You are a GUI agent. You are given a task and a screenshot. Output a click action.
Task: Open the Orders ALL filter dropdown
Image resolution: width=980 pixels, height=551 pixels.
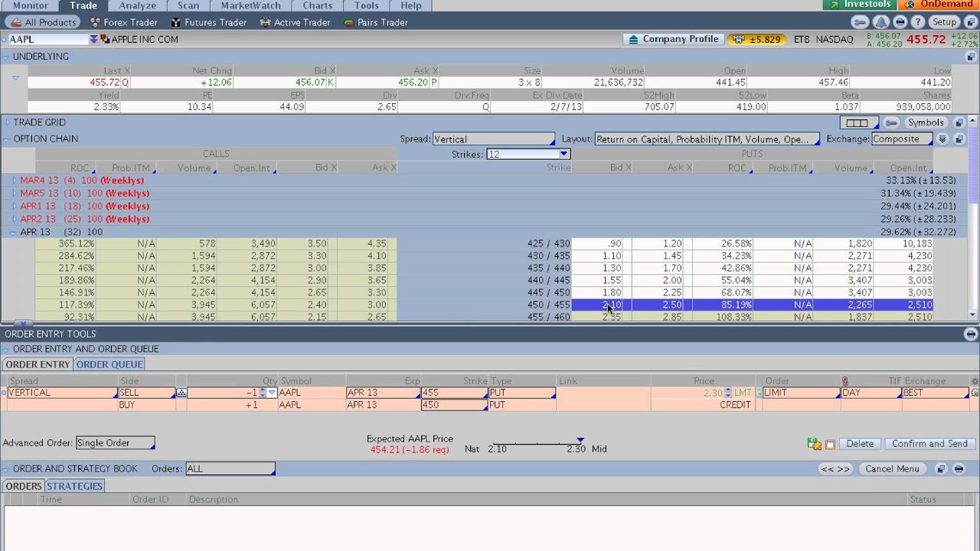click(x=230, y=468)
